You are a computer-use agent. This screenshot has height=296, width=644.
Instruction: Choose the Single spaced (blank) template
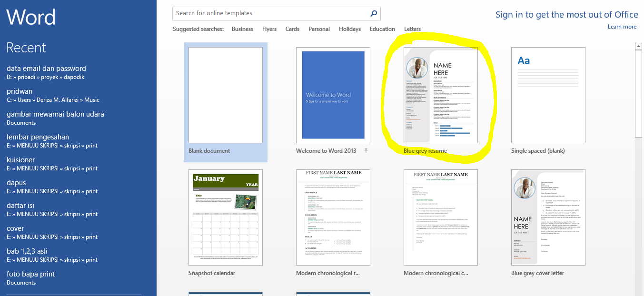(x=548, y=95)
